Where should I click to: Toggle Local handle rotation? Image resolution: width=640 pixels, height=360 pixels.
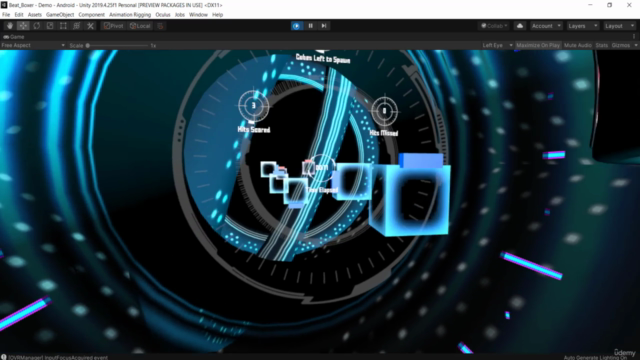pos(140,26)
